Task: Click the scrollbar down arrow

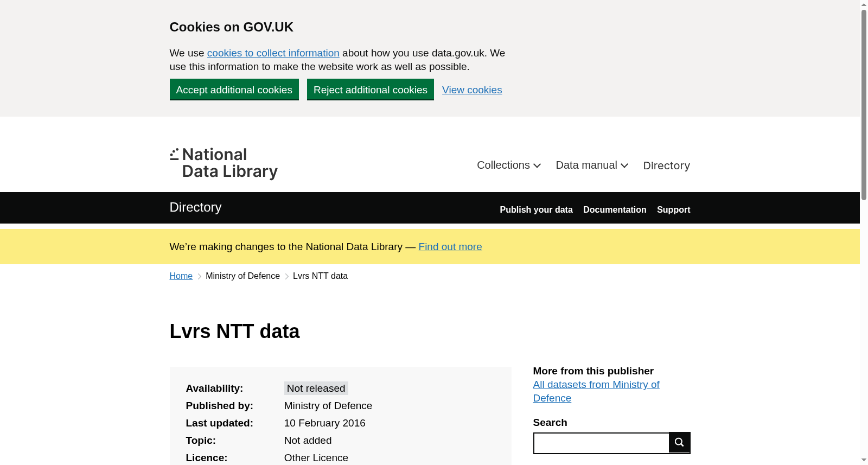Action: [x=864, y=460]
